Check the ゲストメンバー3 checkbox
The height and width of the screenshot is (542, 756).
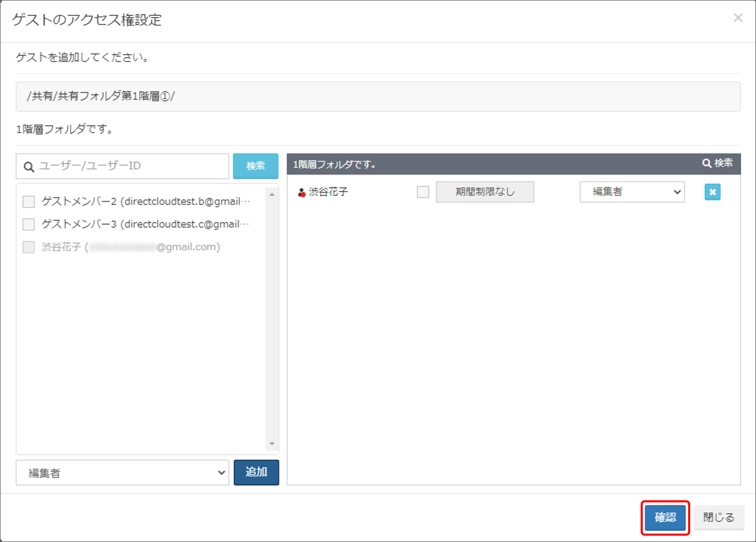tap(29, 224)
